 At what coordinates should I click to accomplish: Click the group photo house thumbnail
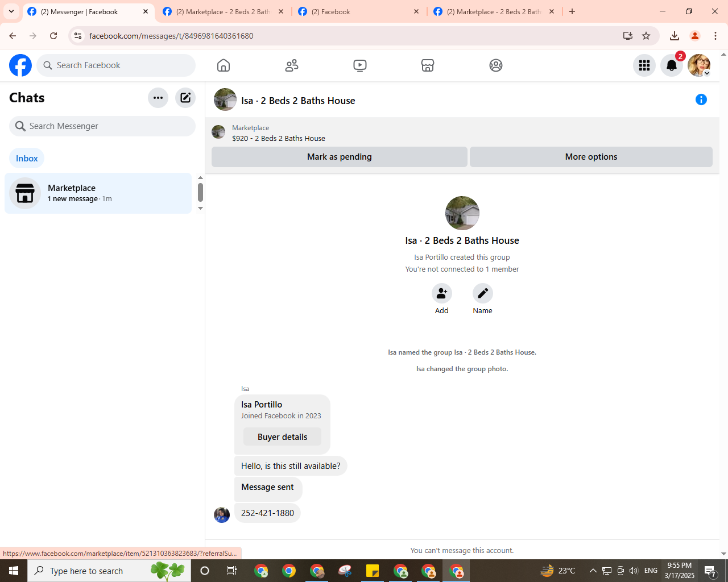[x=462, y=213]
